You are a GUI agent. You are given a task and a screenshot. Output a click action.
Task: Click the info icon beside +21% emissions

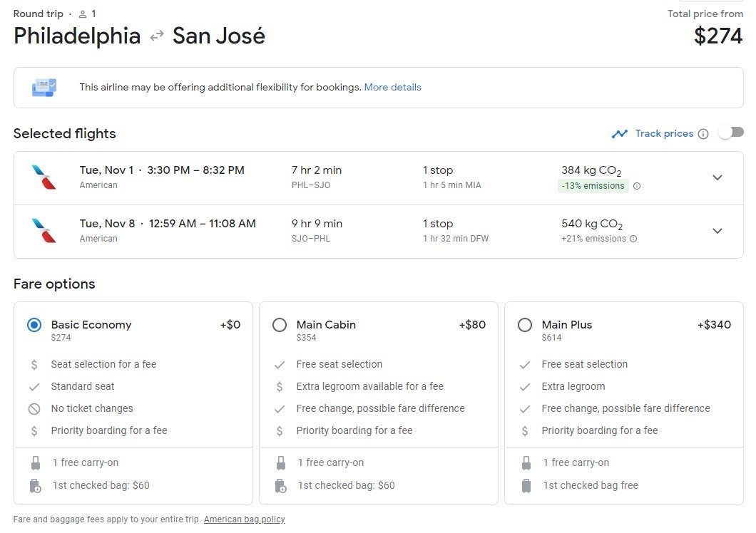click(x=633, y=239)
